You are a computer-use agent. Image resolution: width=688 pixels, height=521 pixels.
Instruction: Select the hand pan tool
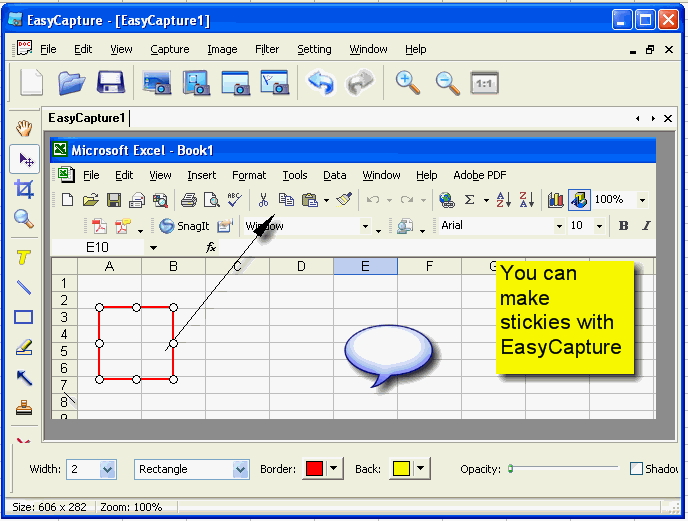pyautogui.click(x=24, y=128)
